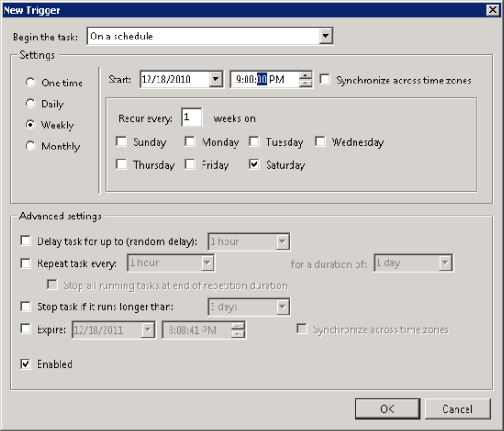Select the One time radio button

point(30,83)
